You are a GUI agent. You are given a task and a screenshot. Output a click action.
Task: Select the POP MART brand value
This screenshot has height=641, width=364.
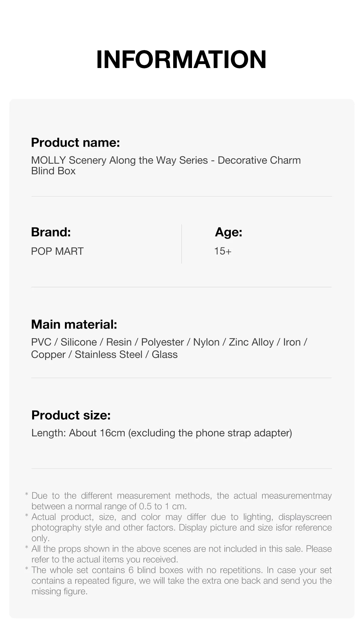pyautogui.click(x=57, y=251)
